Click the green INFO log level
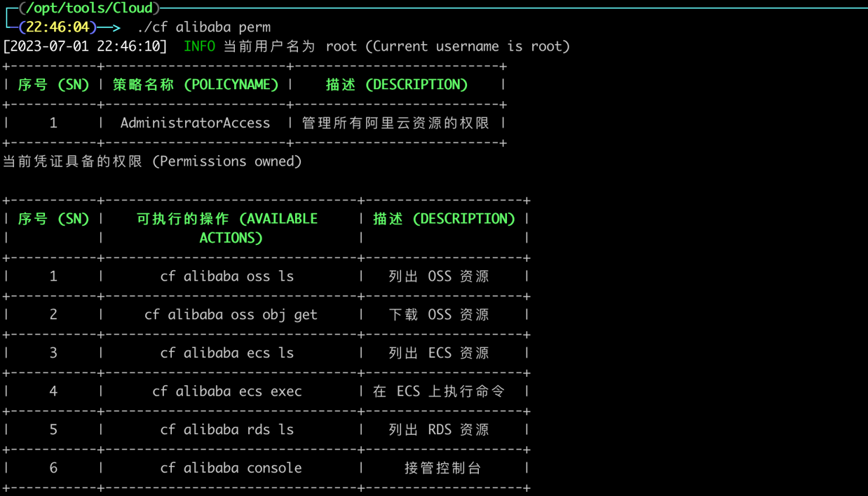The height and width of the screenshot is (496, 868). pos(199,46)
